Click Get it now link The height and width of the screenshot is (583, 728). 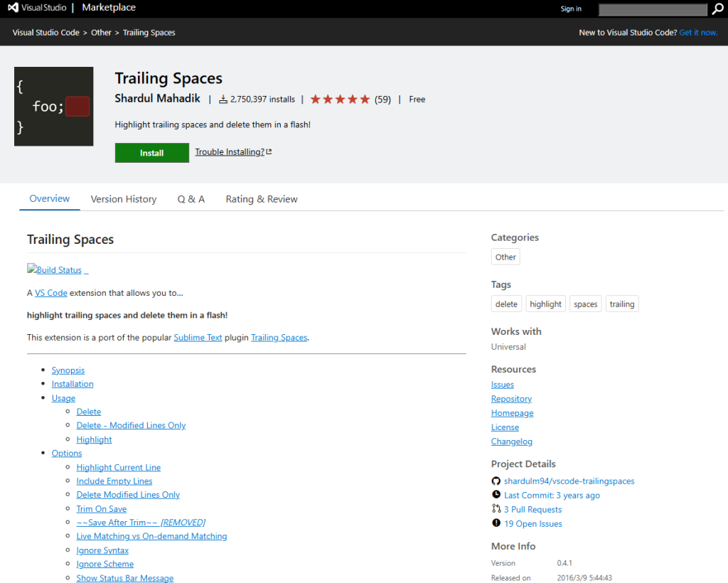698,33
